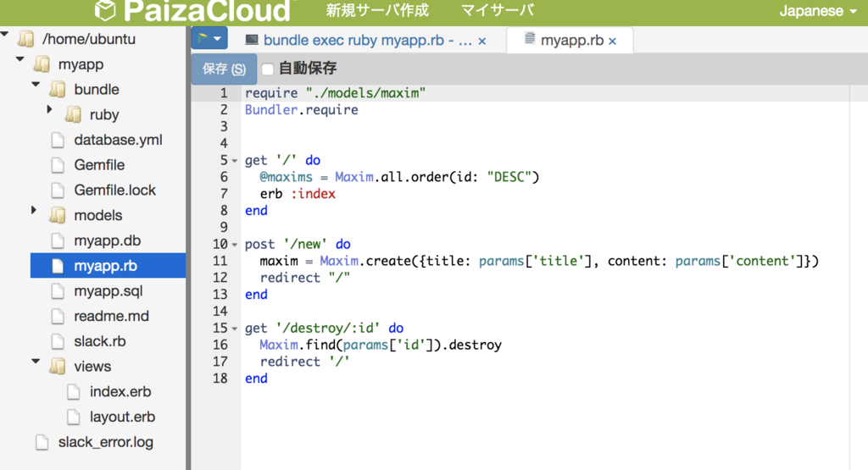Image resolution: width=868 pixels, height=470 pixels.
Task: Click the layout.erb file icon
Action: pyautogui.click(x=73, y=417)
